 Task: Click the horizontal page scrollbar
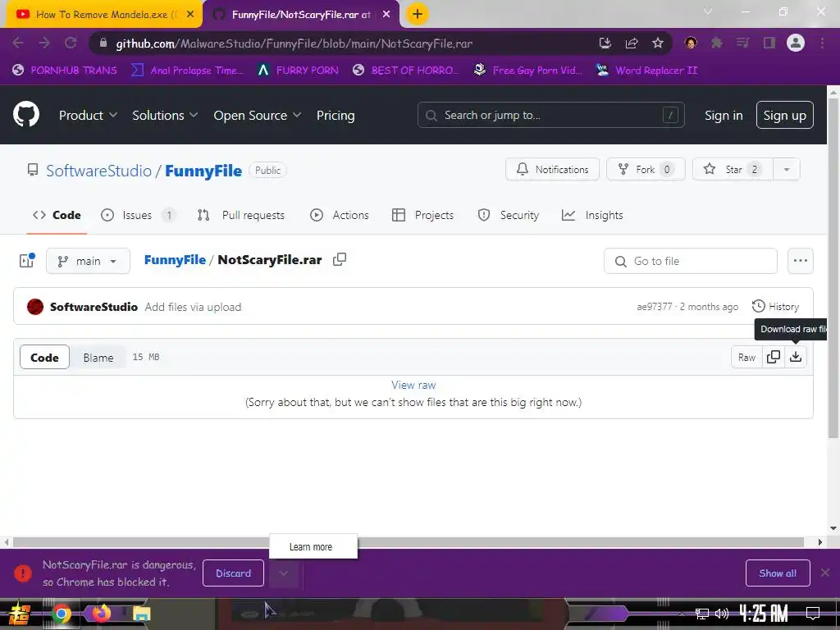pyautogui.click(x=409, y=542)
